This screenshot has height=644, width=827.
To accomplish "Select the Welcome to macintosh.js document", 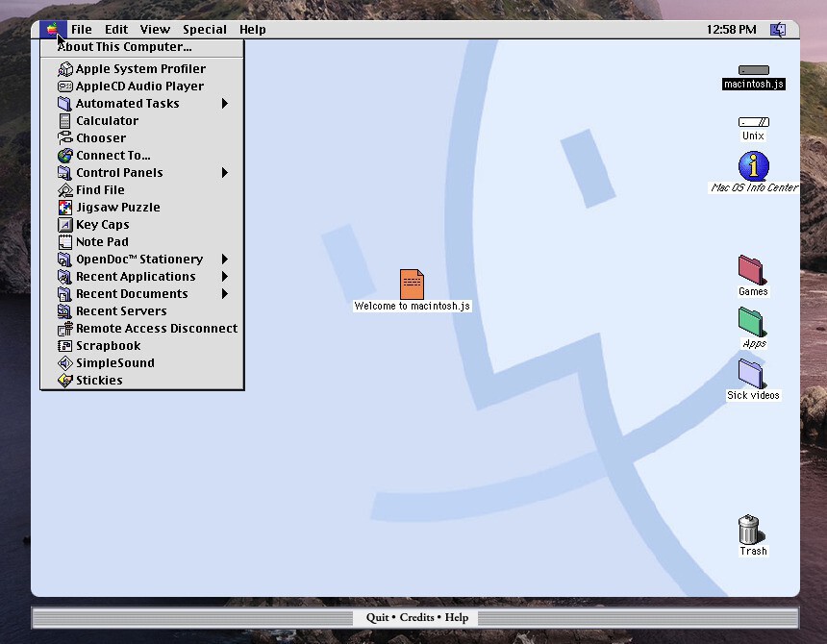I will coord(412,285).
